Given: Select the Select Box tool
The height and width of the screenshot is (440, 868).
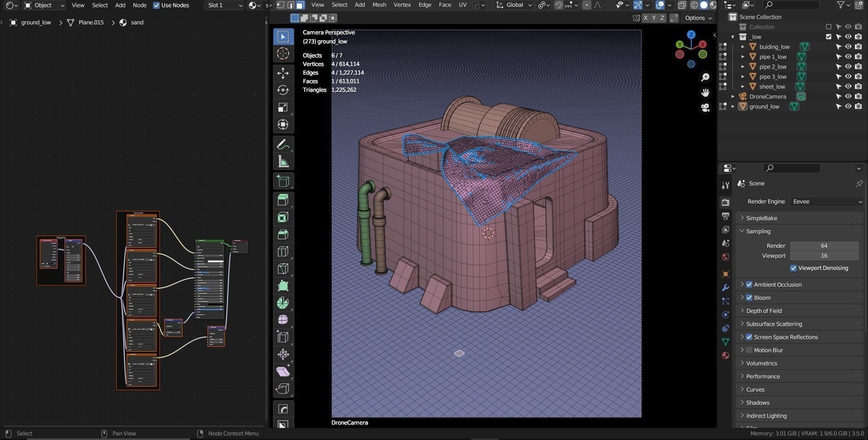Looking at the screenshot, I should [283, 37].
